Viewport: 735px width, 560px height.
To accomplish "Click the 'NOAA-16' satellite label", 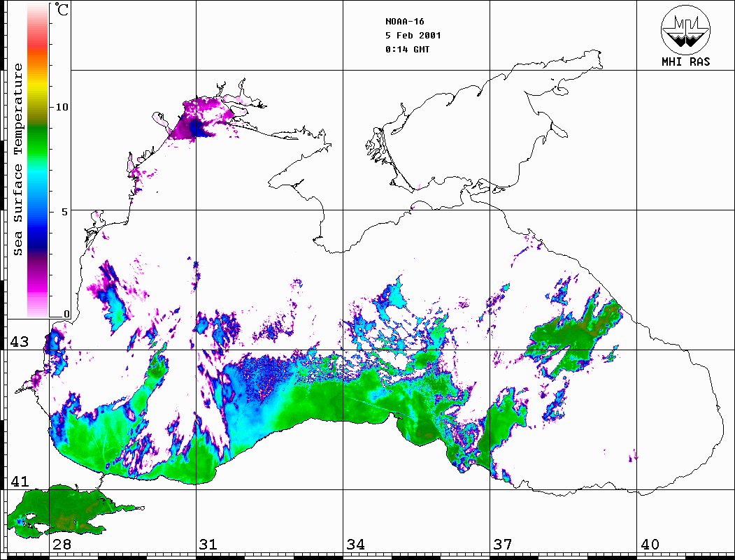I will pos(404,22).
